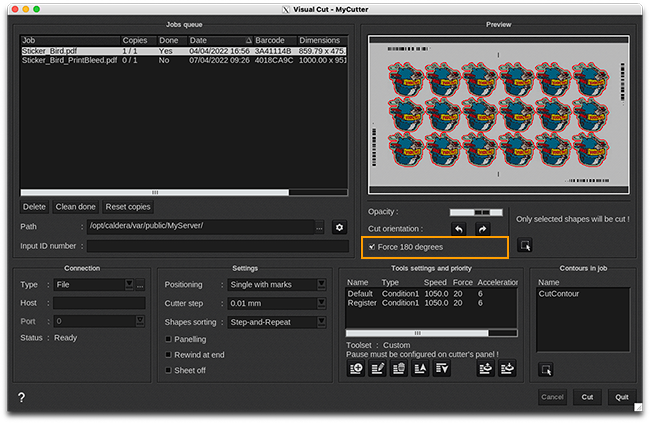Click the edit tool condition icon
The width and height of the screenshot is (650, 423).
[377, 369]
